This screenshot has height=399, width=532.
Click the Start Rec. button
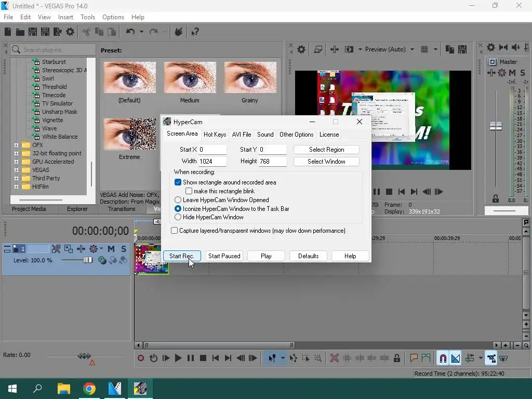point(182,256)
